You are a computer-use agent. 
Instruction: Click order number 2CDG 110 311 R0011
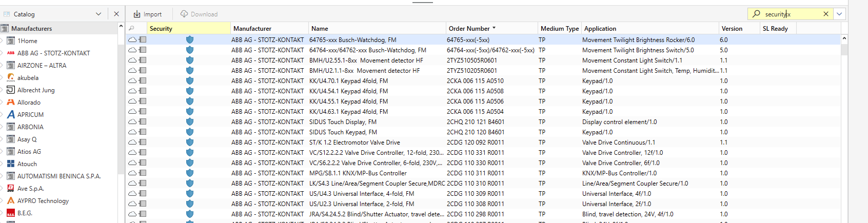475,173
